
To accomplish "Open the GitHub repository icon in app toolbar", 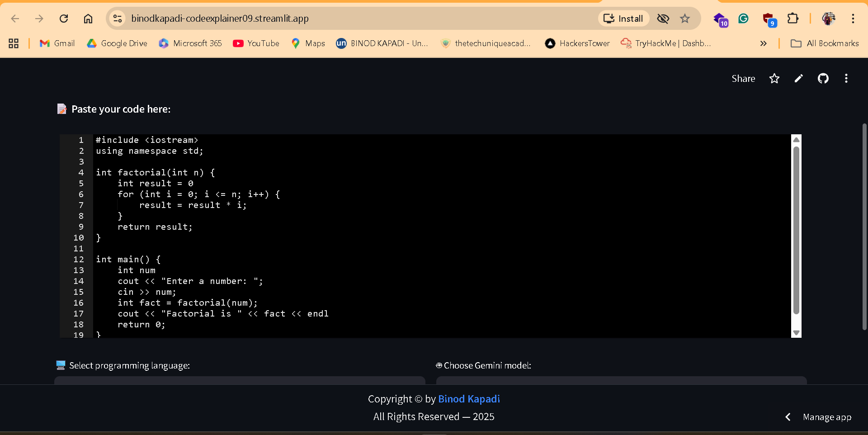I will pyautogui.click(x=823, y=78).
